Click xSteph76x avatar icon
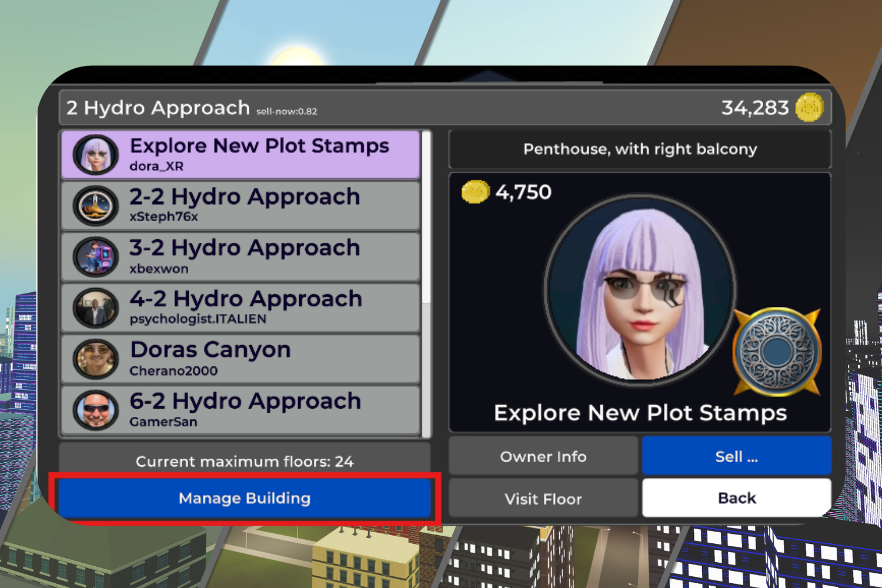This screenshot has height=588, width=882. [x=95, y=206]
